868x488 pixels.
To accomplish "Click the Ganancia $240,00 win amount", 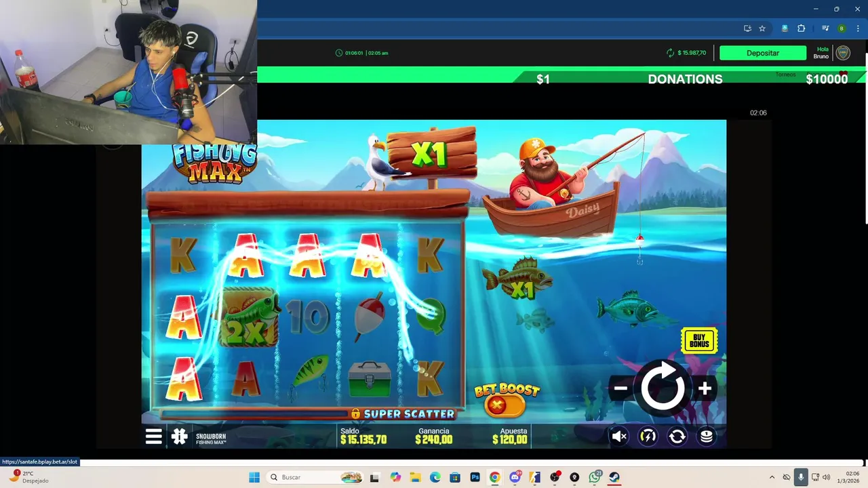I will point(434,436).
